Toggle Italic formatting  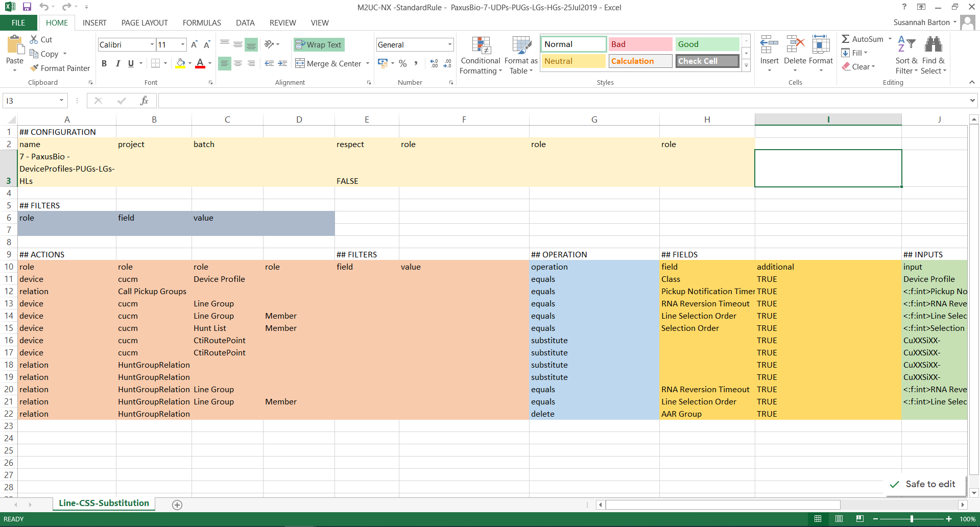click(x=117, y=63)
